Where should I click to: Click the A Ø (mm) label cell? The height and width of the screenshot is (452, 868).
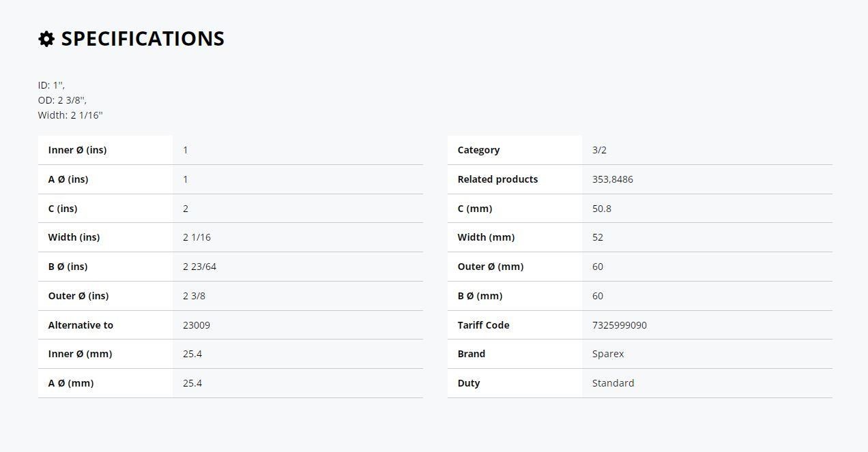pyautogui.click(x=105, y=383)
